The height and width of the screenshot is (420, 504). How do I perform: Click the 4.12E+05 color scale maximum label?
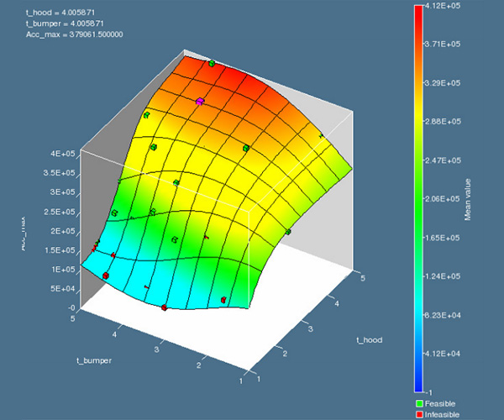pyautogui.click(x=449, y=7)
